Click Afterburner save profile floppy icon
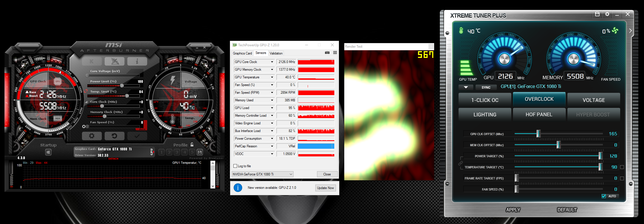This screenshot has width=644, height=224. (x=200, y=152)
